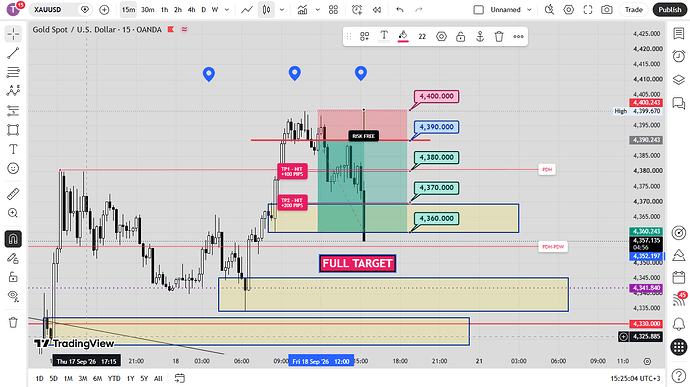Open the object tree layers panel
690x387 pixels.
click(x=679, y=80)
